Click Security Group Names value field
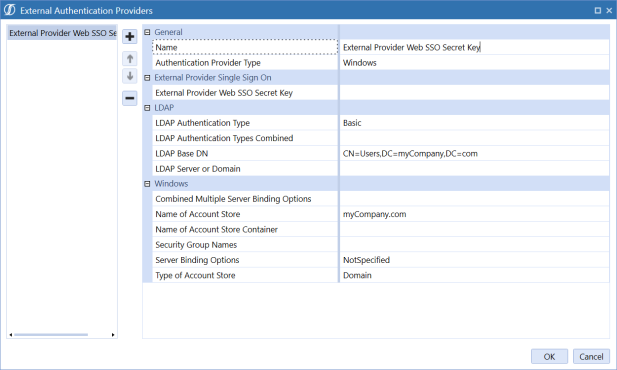Viewport: 617px width, 370px height. click(x=474, y=245)
